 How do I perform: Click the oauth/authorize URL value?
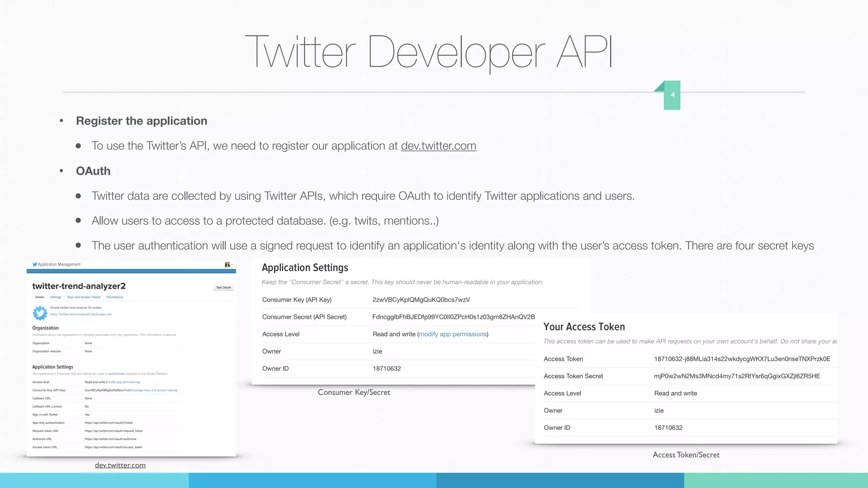coord(110,439)
